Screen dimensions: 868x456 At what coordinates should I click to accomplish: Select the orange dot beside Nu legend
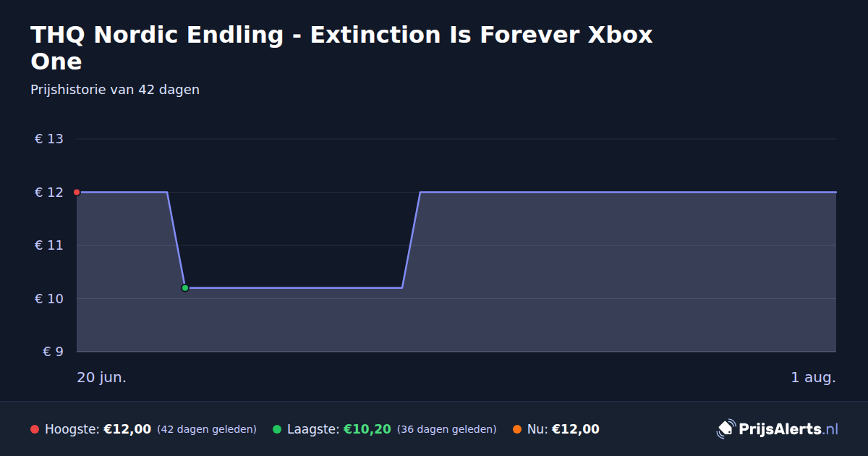517,429
